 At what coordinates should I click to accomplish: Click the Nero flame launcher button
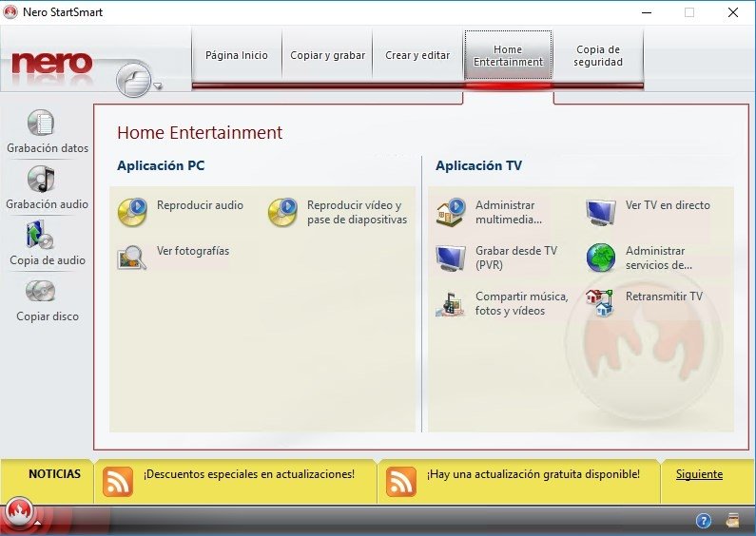coord(19,511)
